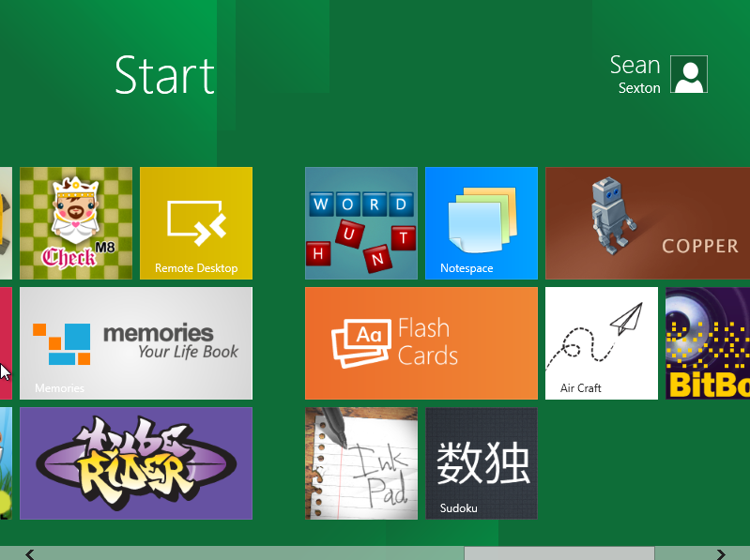Launch the Sudoku puzzle tile
Viewport: 750px width, 560px height.
coord(482,463)
